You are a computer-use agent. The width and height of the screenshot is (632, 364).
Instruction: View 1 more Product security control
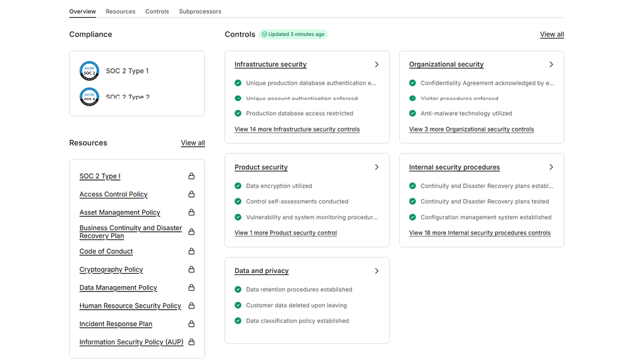click(286, 233)
